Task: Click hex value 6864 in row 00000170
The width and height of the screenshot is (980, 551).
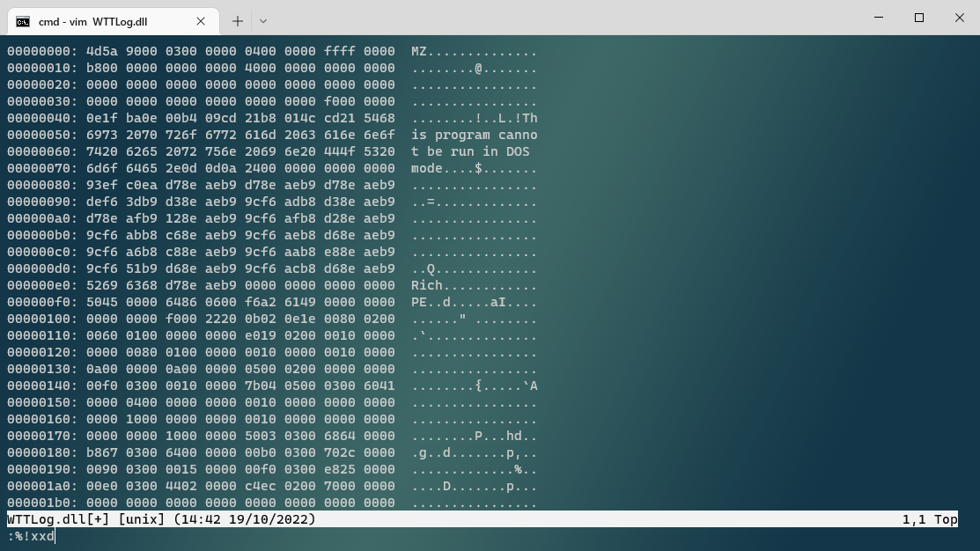Action: point(339,436)
